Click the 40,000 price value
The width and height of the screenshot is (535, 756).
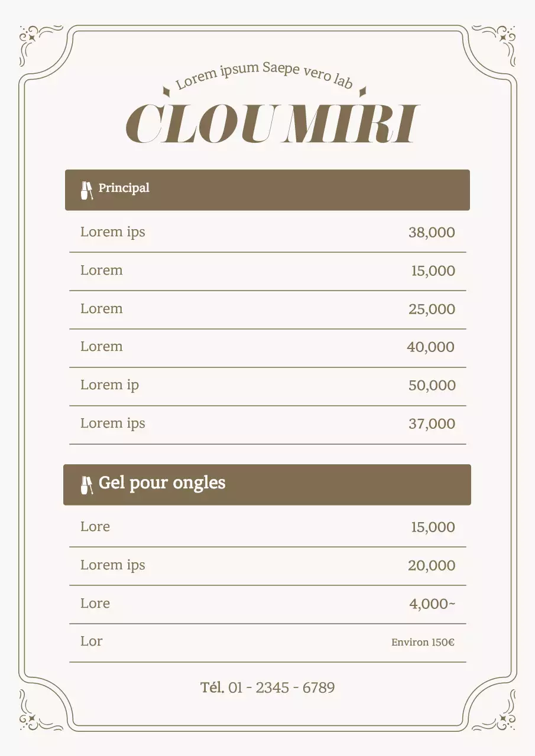click(x=430, y=347)
